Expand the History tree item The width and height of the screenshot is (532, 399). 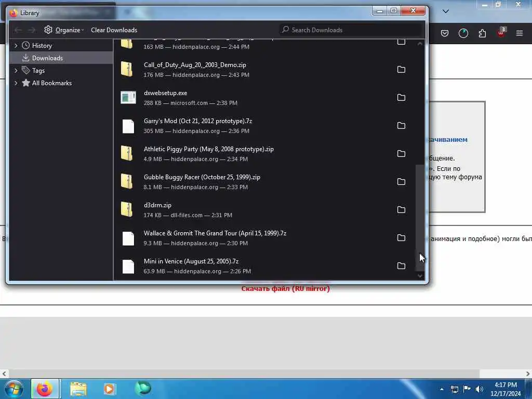pyautogui.click(x=16, y=46)
